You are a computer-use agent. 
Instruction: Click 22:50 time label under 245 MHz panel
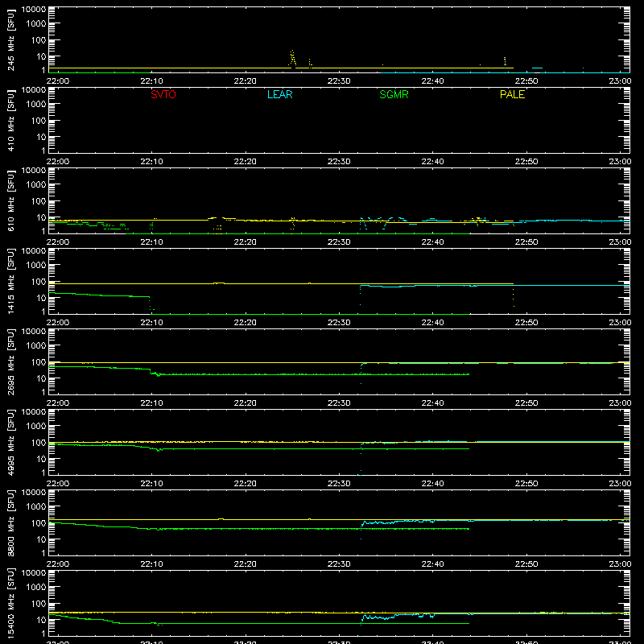526,81
